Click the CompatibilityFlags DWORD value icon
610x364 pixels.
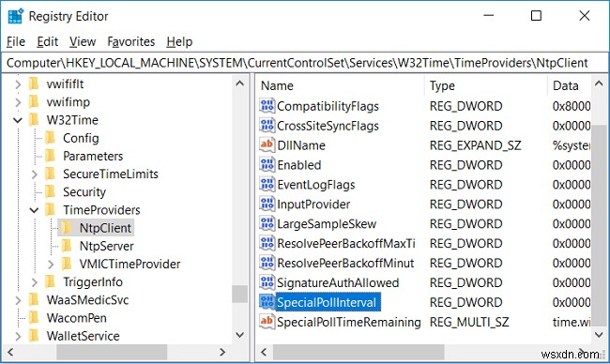click(267, 106)
